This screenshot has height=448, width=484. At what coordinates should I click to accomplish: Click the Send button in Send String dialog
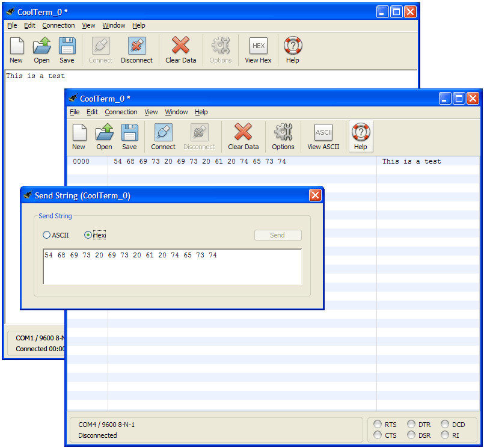tap(278, 235)
